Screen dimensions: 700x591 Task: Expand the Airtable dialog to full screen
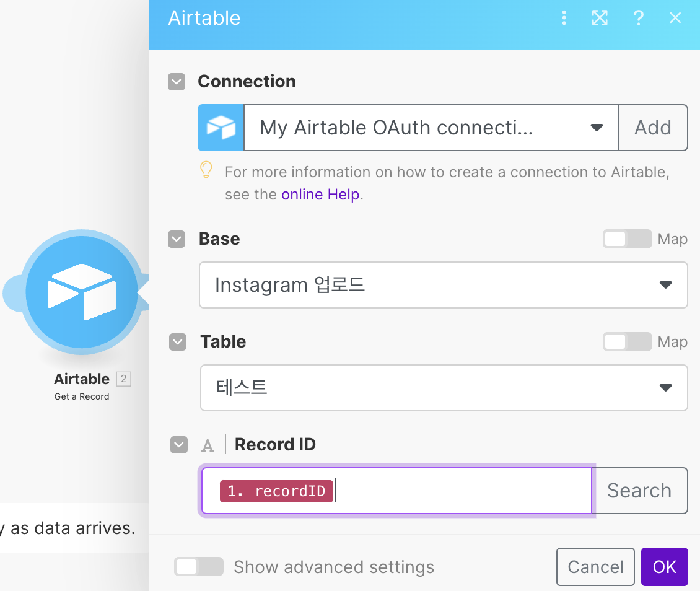tap(600, 18)
